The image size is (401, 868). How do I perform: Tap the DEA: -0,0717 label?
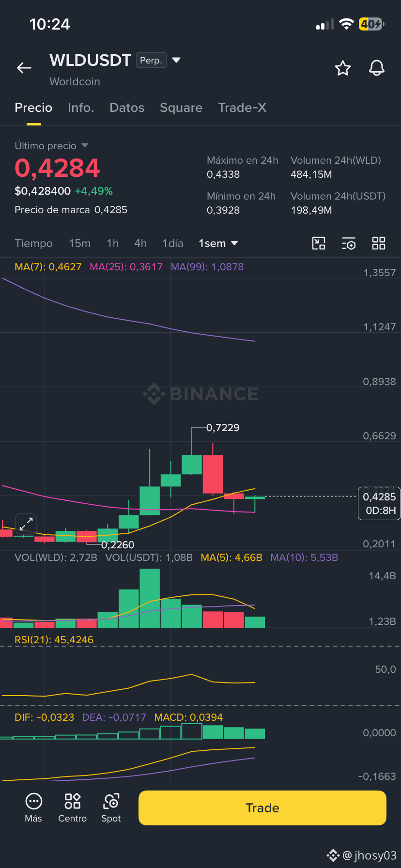coord(114,717)
